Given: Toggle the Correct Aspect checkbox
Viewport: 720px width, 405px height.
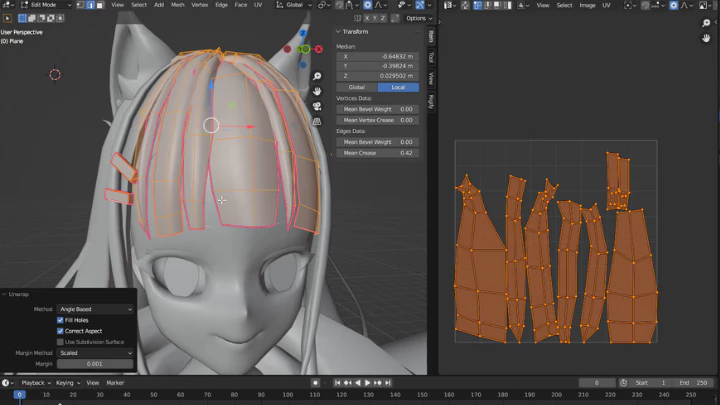Looking at the screenshot, I should coord(60,331).
